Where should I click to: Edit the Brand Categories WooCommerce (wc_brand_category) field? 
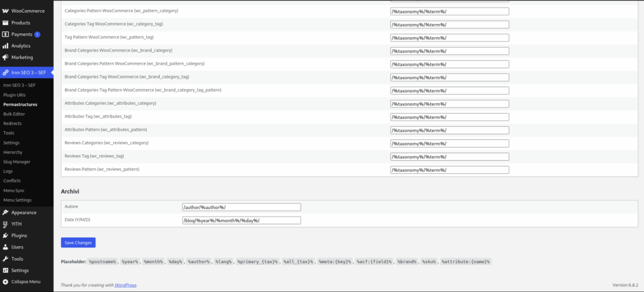pos(449,51)
